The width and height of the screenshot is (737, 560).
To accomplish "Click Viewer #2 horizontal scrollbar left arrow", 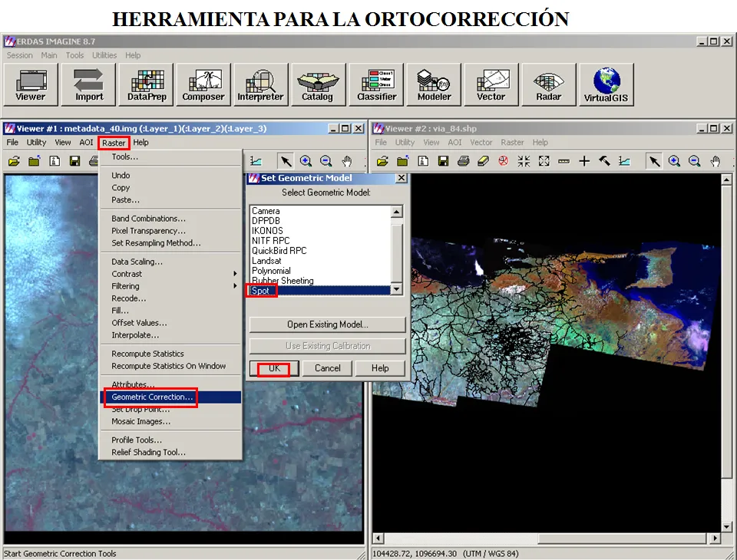I will (x=378, y=539).
